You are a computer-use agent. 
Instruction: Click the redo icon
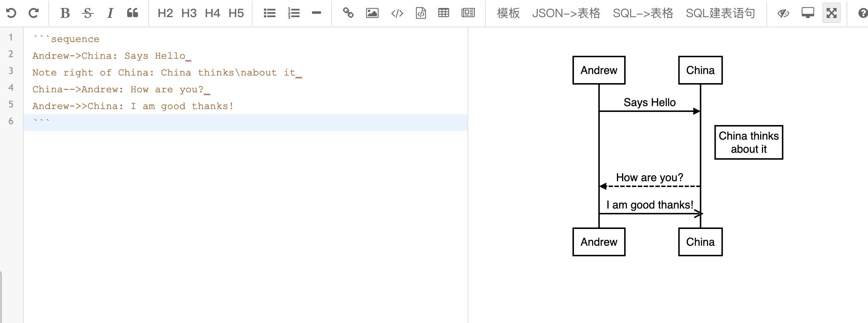34,13
